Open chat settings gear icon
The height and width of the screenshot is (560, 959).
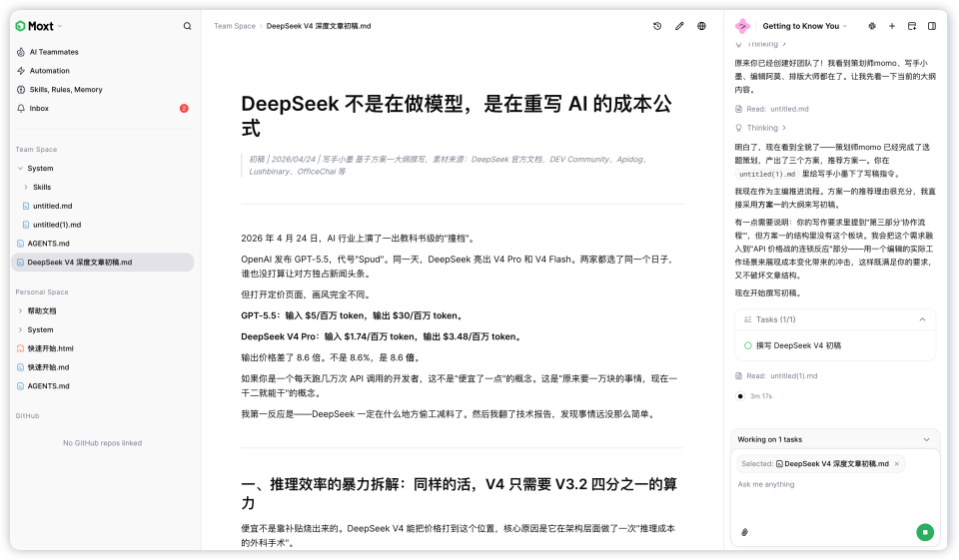(872, 26)
